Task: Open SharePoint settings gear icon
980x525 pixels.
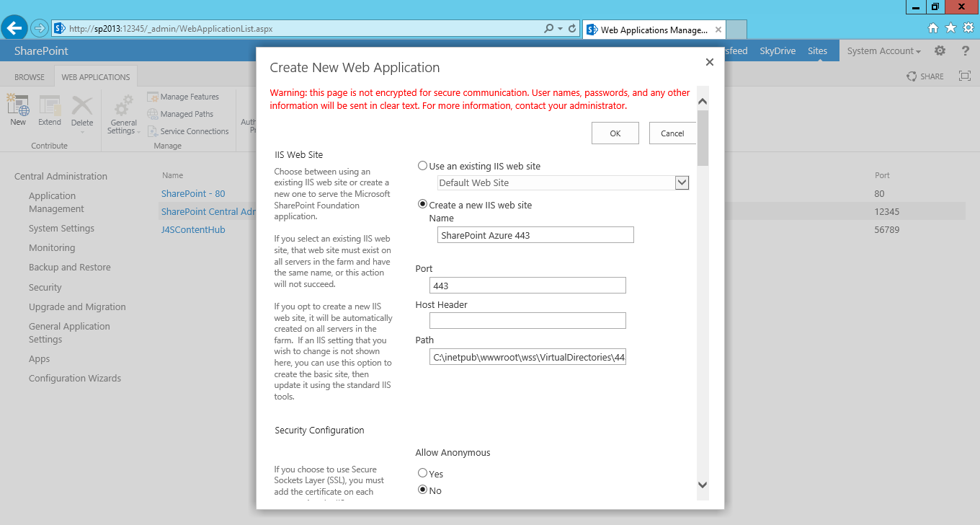Action: (x=940, y=51)
